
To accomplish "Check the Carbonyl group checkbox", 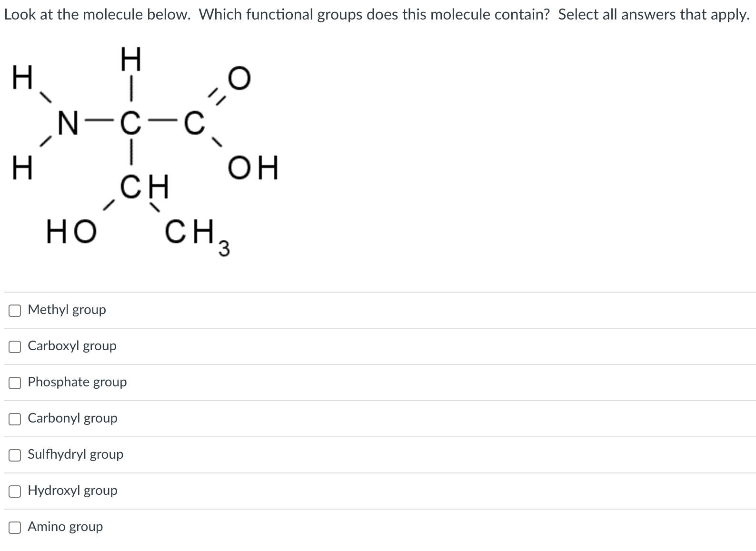I will (x=15, y=418).
